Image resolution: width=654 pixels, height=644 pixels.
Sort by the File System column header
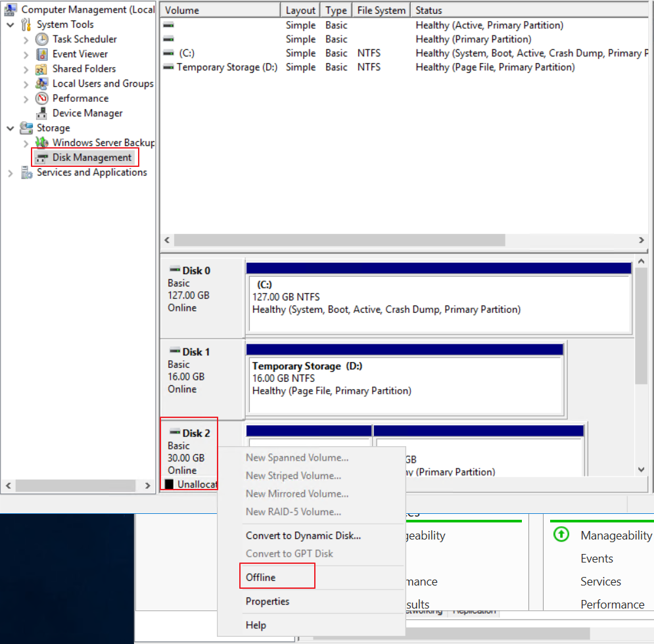381,11
